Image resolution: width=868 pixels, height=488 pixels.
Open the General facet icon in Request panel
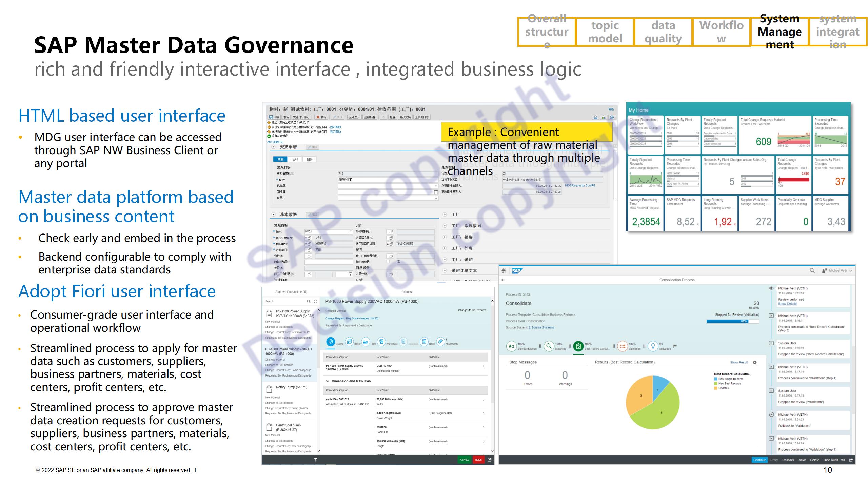point(331,342)
